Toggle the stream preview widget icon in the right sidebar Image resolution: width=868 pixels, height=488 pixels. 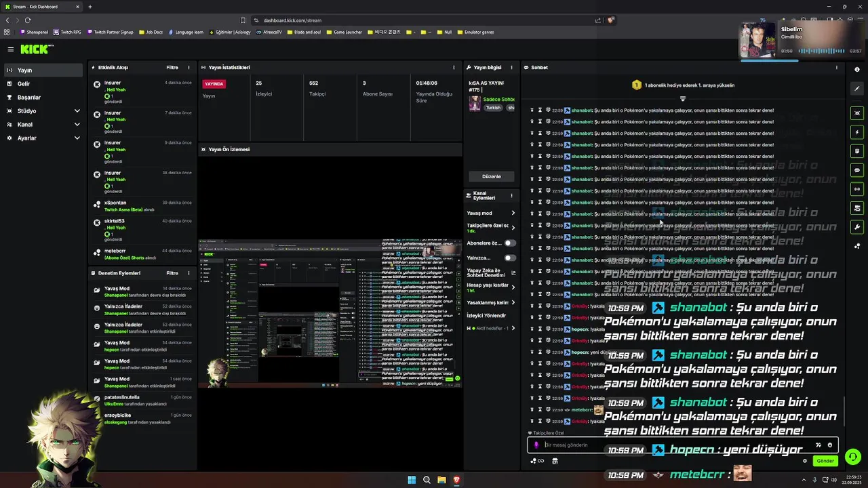pyautogui.click(x=857, y=113)
